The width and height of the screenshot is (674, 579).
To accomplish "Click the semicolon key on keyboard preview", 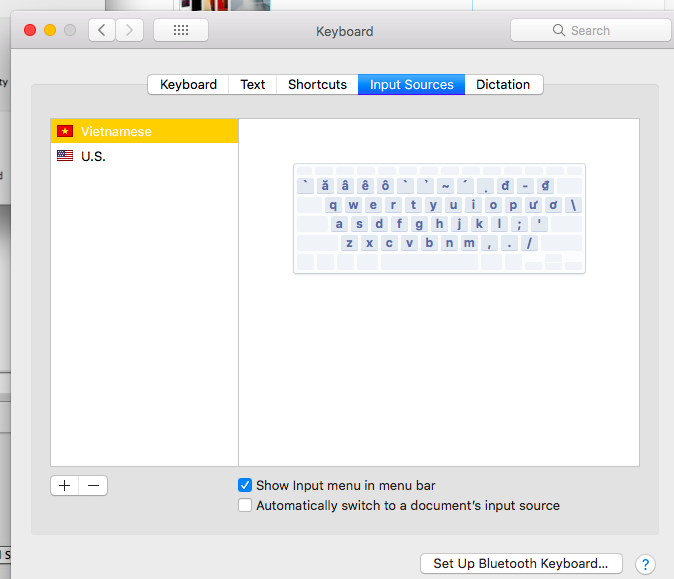I will coord(519,224).
